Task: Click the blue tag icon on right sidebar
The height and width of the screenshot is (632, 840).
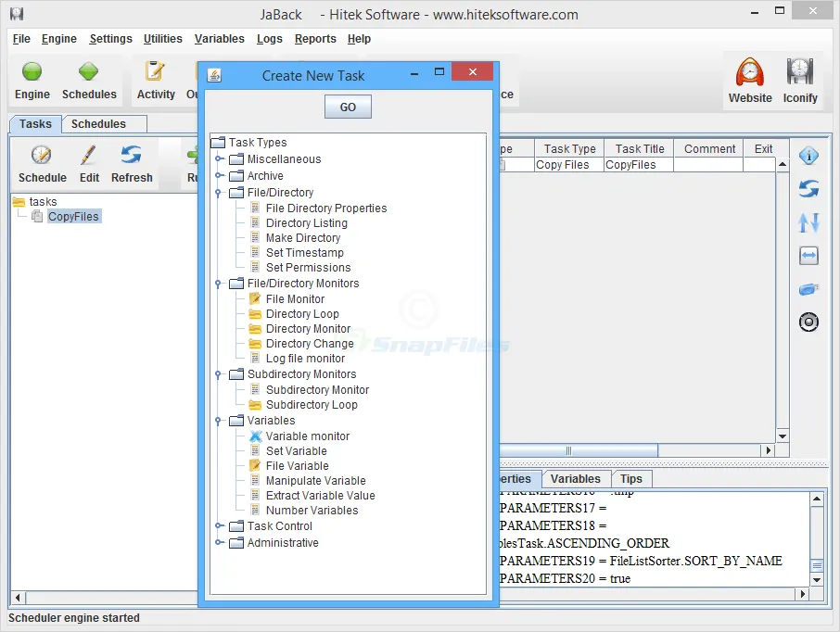Action: pyautogui.click(x=808, y=289)
